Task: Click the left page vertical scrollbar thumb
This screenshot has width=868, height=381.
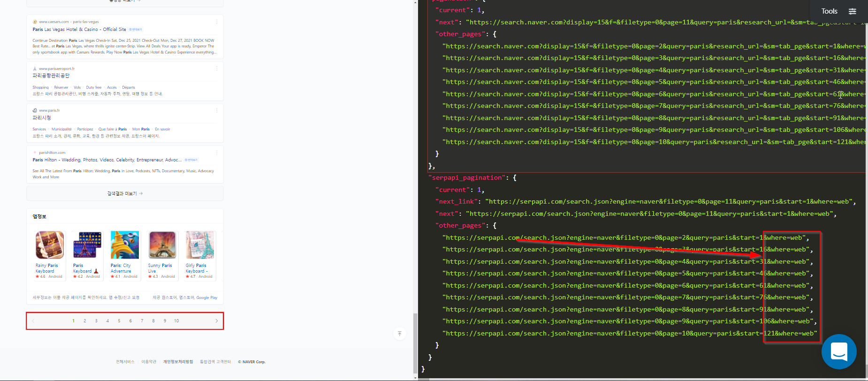Action: coord(415,343)
